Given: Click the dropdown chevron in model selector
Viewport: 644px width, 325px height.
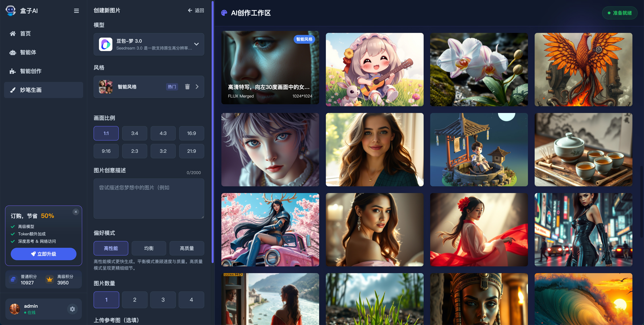Looking at the screenshot, I should point(197,44).
